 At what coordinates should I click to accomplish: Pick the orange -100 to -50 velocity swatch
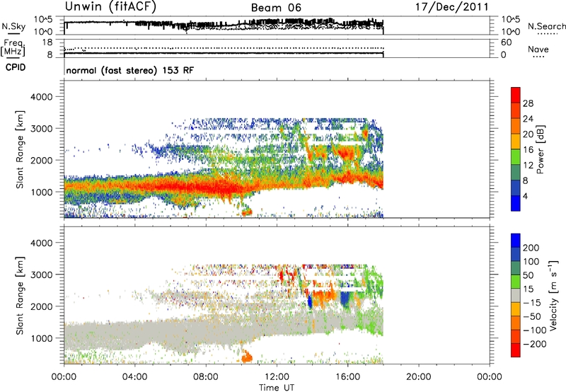tap(516, 323)
